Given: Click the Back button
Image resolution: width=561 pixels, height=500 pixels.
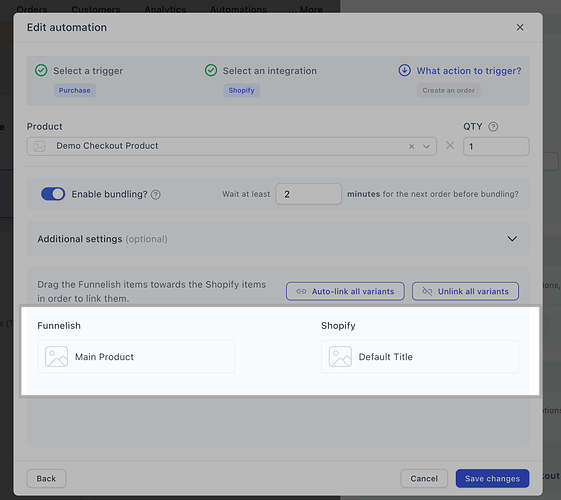Looking at the screenshot, I should coord(46,478).
